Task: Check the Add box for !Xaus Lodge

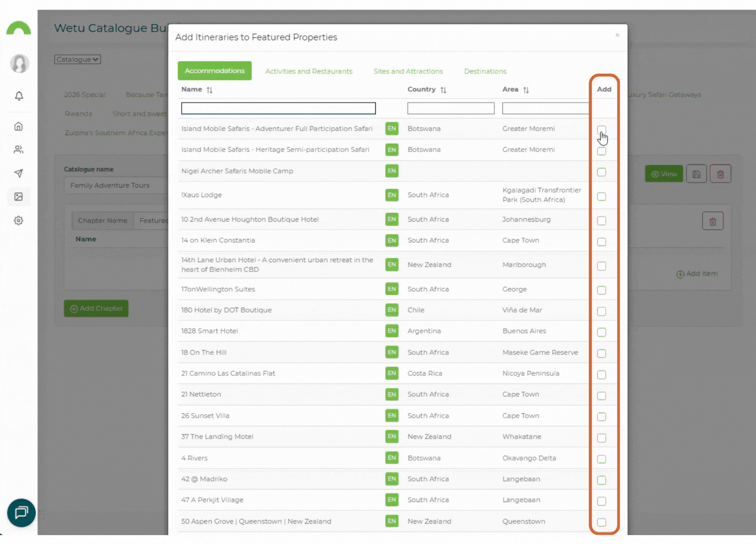Action: (x=601, y=196)
